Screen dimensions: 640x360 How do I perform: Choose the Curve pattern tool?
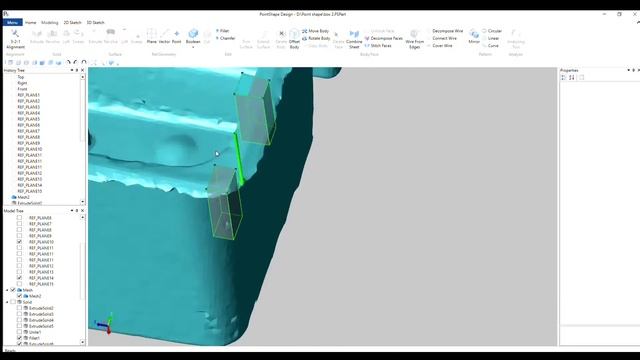pyautogui.click(x=490, y=46)
